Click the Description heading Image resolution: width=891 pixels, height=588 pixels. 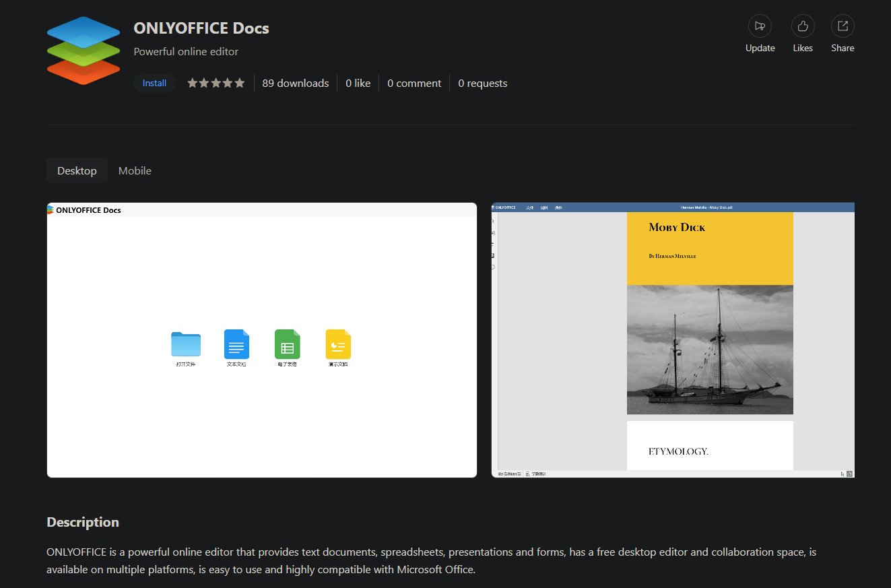point(83,522)
